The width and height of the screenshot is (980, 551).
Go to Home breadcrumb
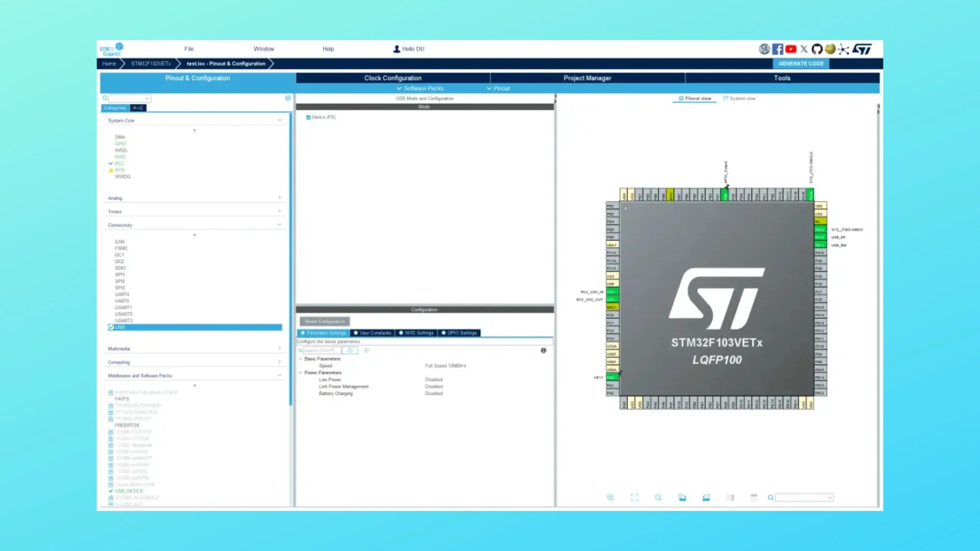109,64
